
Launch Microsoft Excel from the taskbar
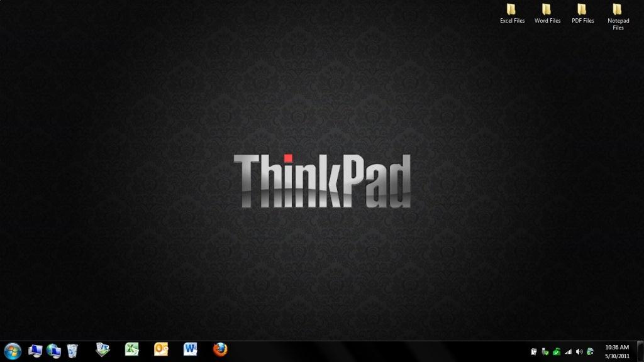point(131,350)
